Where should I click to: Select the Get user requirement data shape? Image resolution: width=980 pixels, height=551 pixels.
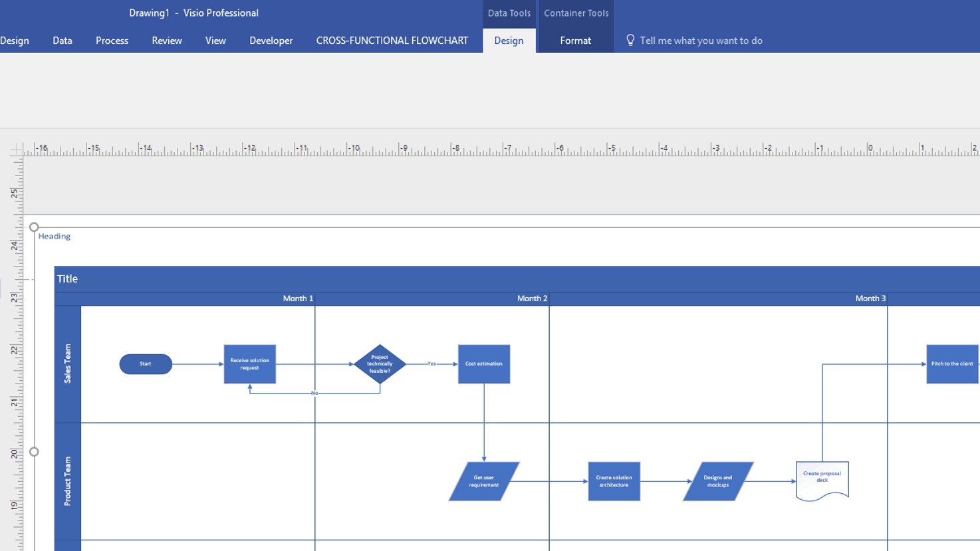484,481
